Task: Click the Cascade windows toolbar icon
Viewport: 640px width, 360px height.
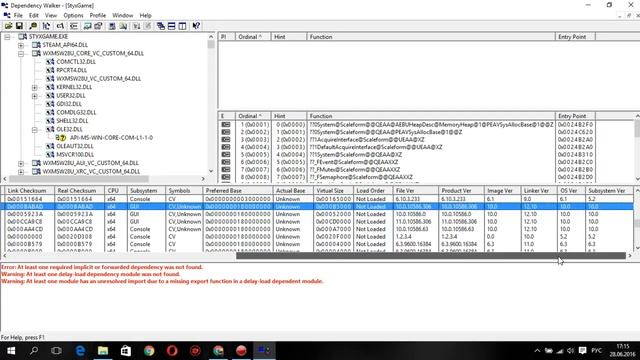Action: tap(161, 26)
